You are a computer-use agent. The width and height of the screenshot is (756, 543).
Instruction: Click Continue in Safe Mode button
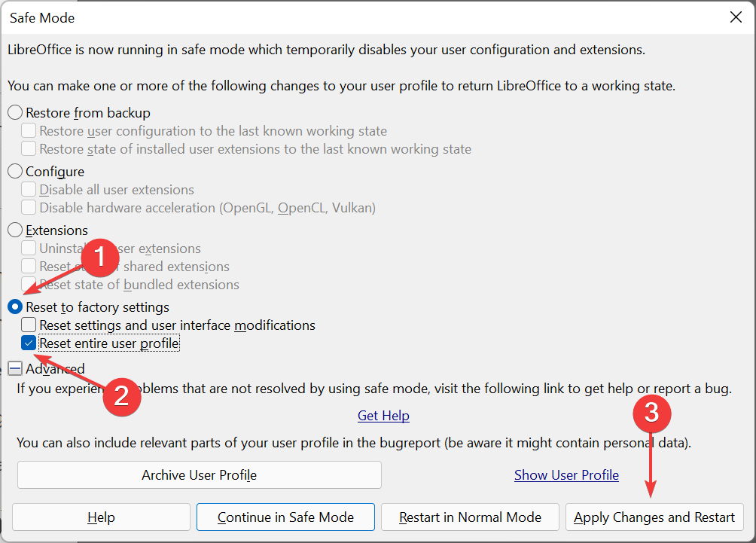[x=285, y=517]
